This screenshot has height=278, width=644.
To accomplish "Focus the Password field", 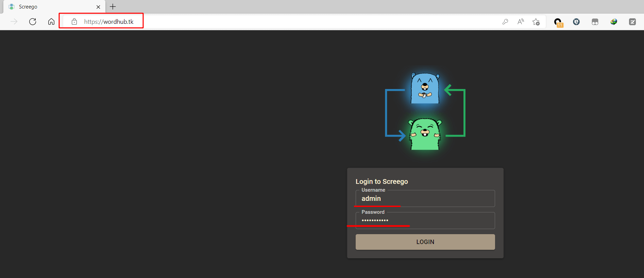I will (425, 221).
